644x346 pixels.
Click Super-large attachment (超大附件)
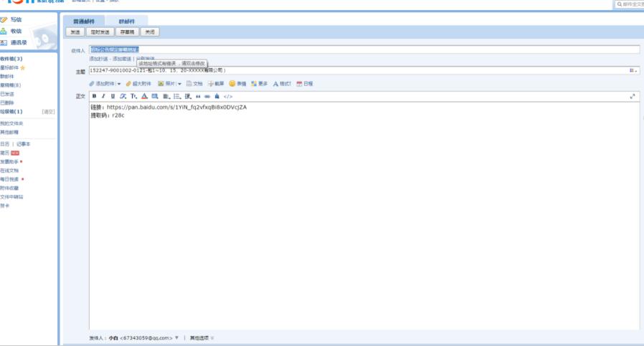pyautogui.click(x=138, y=84)
